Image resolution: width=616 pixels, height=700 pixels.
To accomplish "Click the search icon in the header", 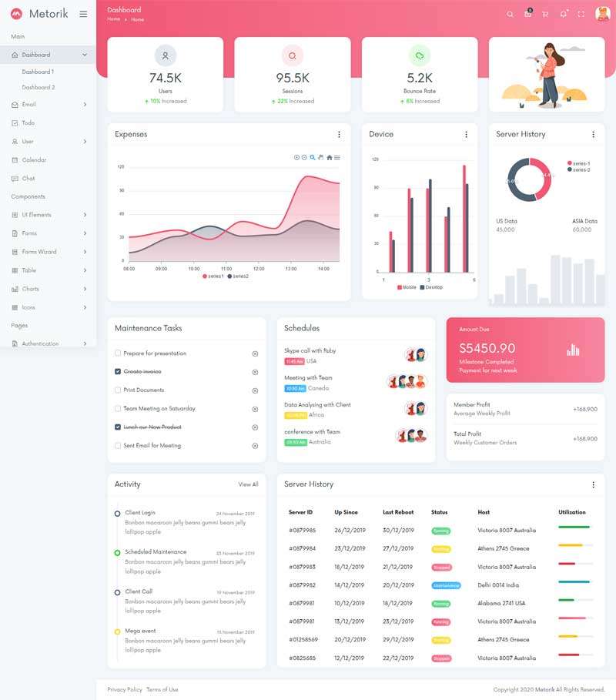I will pos(510,14).
